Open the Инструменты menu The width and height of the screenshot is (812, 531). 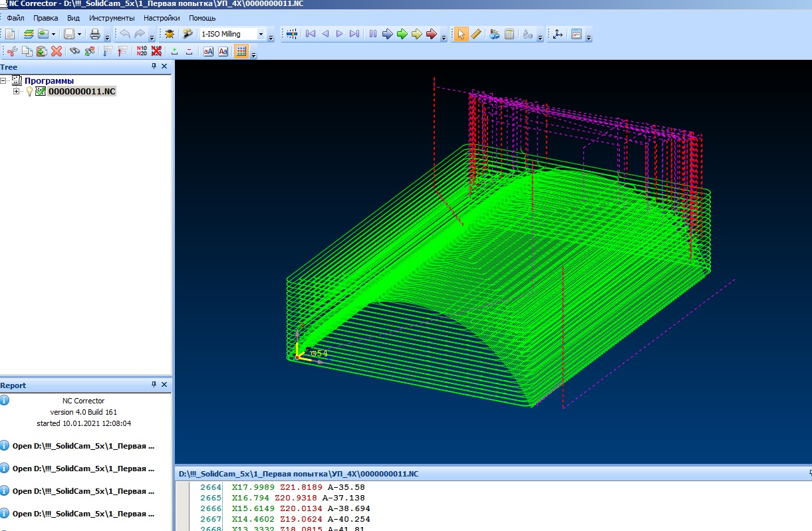112,18
